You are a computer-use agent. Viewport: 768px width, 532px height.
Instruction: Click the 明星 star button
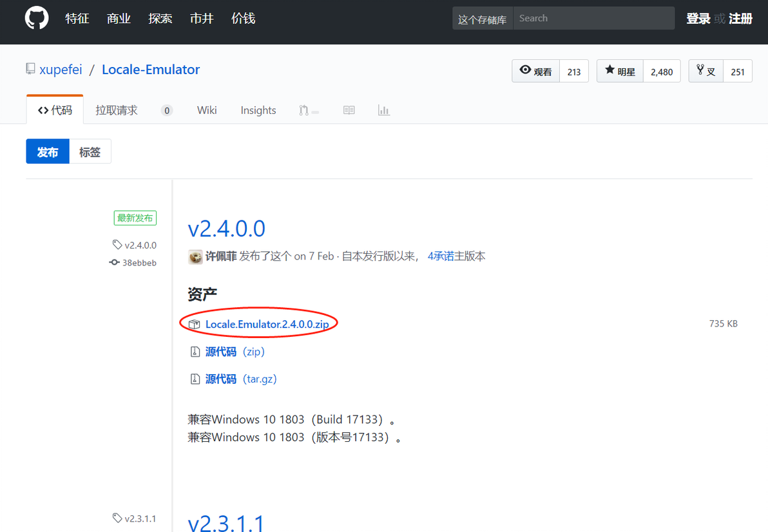coord(620,71)
